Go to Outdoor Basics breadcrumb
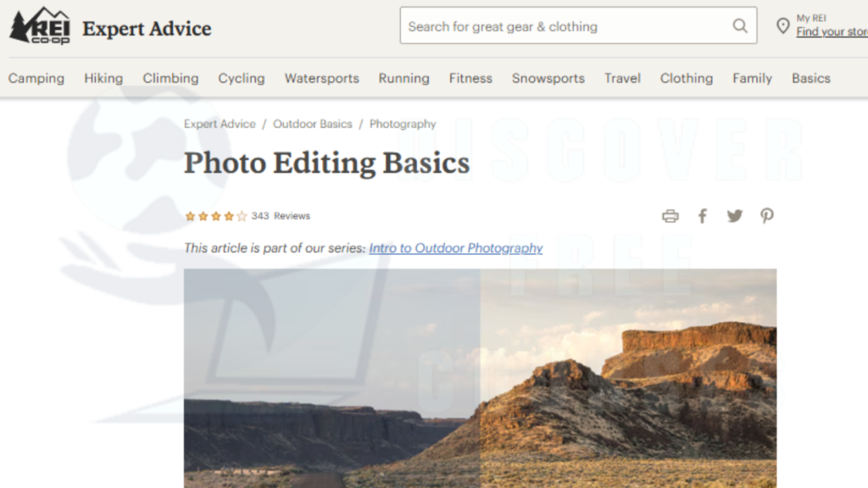 point(312,124)
